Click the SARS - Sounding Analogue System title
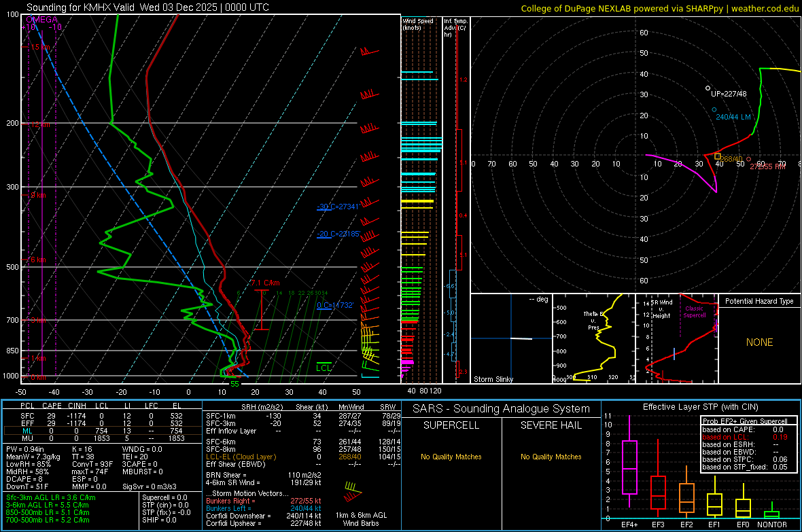Screen dimensions: 802x532 click(x=502, y=409)
